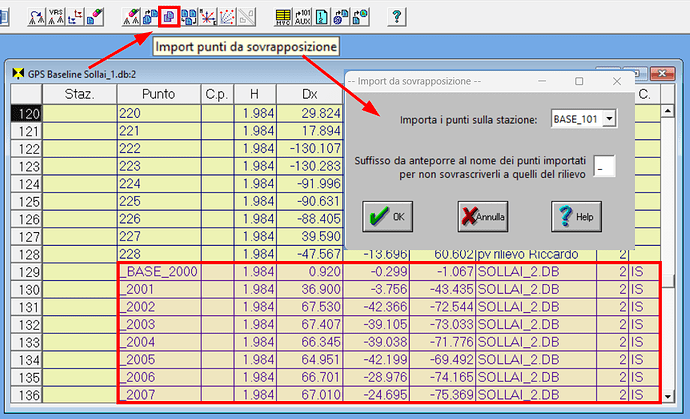The height and width of the screenshot is (419, 690).
Task: Click the Punto cell _2004
Action: click(159, 342)
